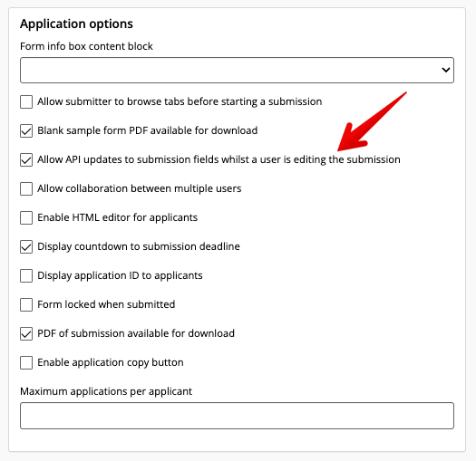Click the 'Display countdown to submission deadline' label
Viewport: 476px width, 461px height.
tap(139, 246)
